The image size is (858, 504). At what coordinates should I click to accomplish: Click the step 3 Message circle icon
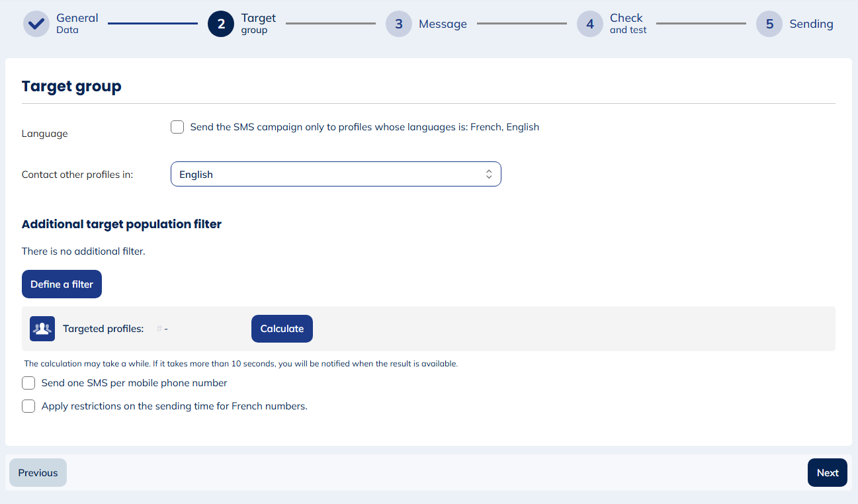399,24
